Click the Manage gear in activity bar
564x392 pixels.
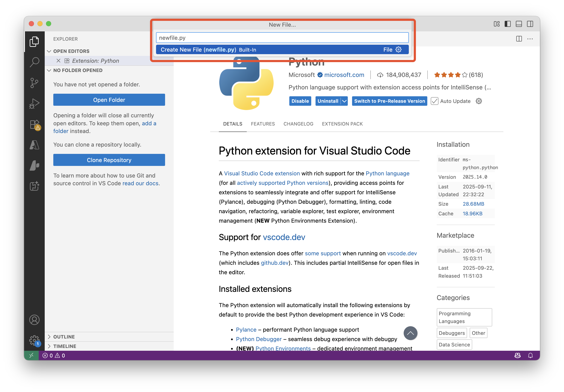(x=34, y=340)
